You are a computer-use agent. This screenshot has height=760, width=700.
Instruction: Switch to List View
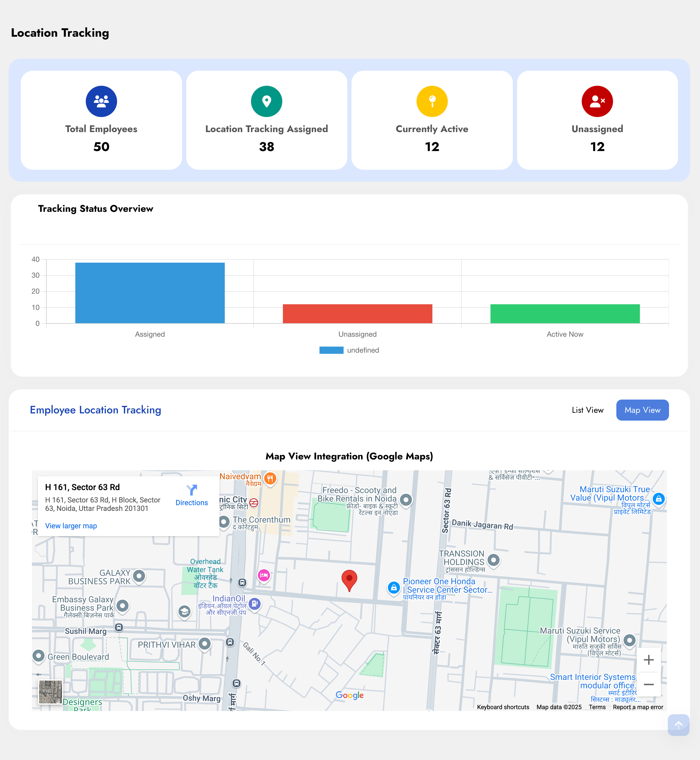587,410
